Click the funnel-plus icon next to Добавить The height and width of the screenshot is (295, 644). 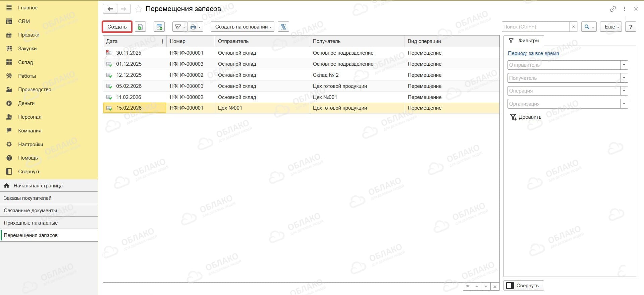[513, 117]
